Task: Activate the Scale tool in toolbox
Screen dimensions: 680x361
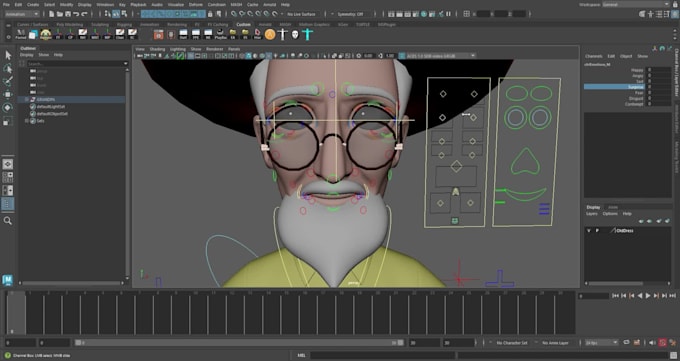Action: pos(8,121)
